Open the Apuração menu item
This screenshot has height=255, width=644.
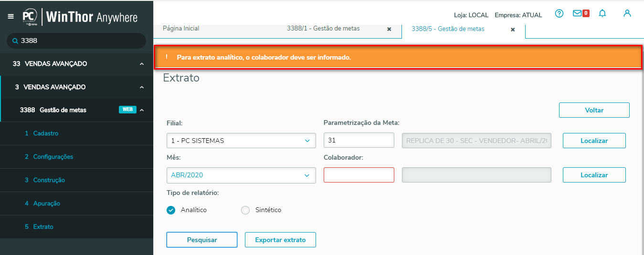(x=46, y=204)
